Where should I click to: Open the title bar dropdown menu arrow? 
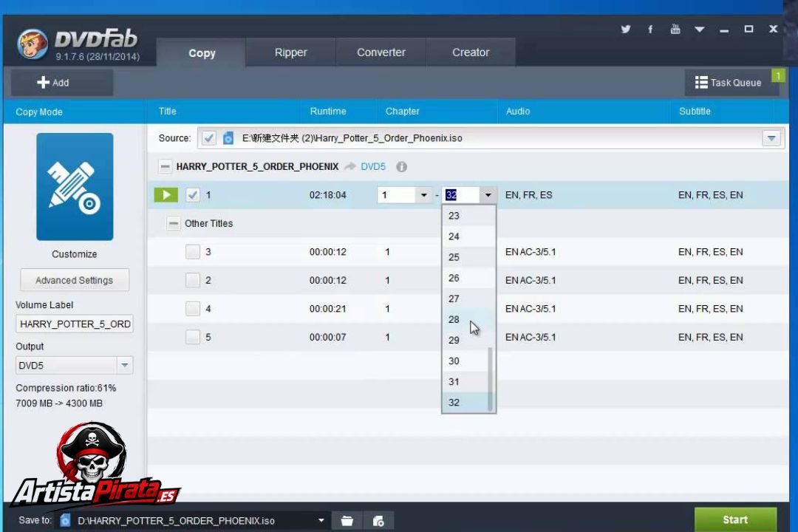tap(699, 30)
